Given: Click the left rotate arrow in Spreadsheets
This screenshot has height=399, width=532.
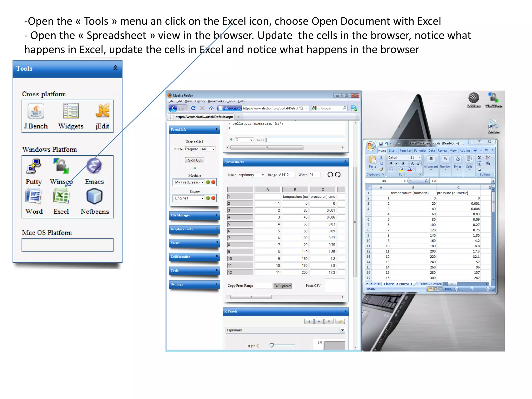Looking at the screenshot, I should [330, 175].
